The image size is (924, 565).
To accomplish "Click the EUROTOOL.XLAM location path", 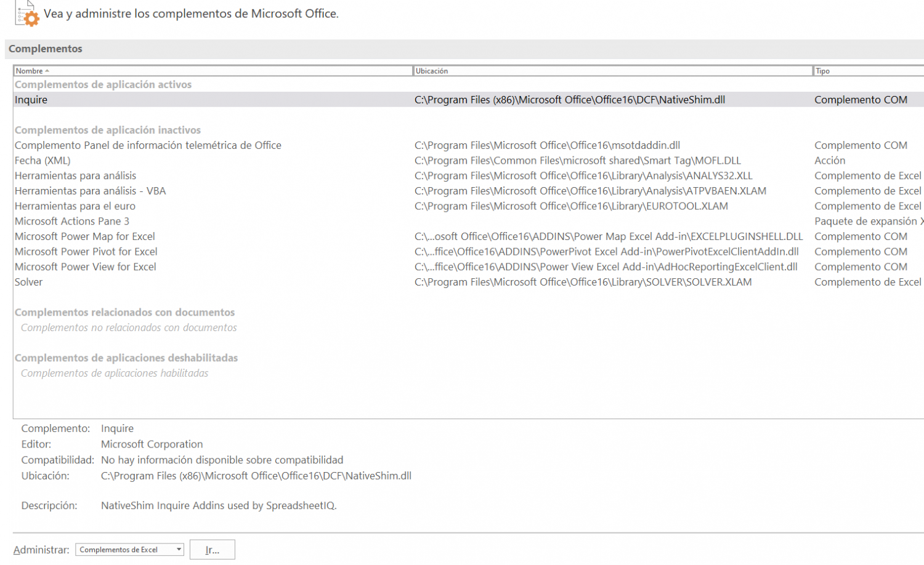I will (x=571, y=206).
